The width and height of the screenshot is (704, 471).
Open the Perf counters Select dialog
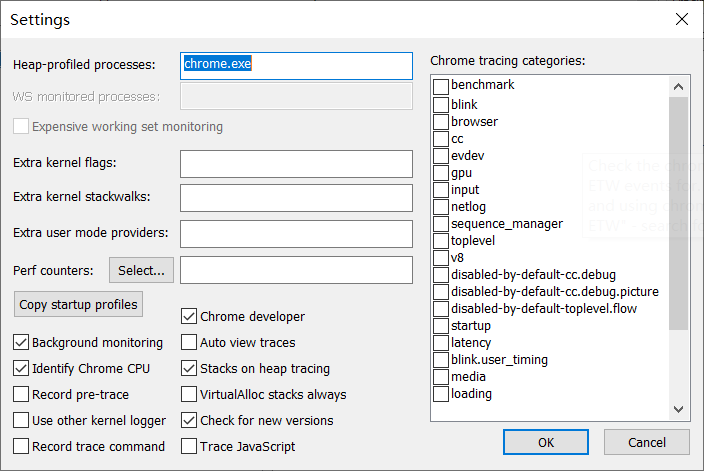(x=141, y=270)
